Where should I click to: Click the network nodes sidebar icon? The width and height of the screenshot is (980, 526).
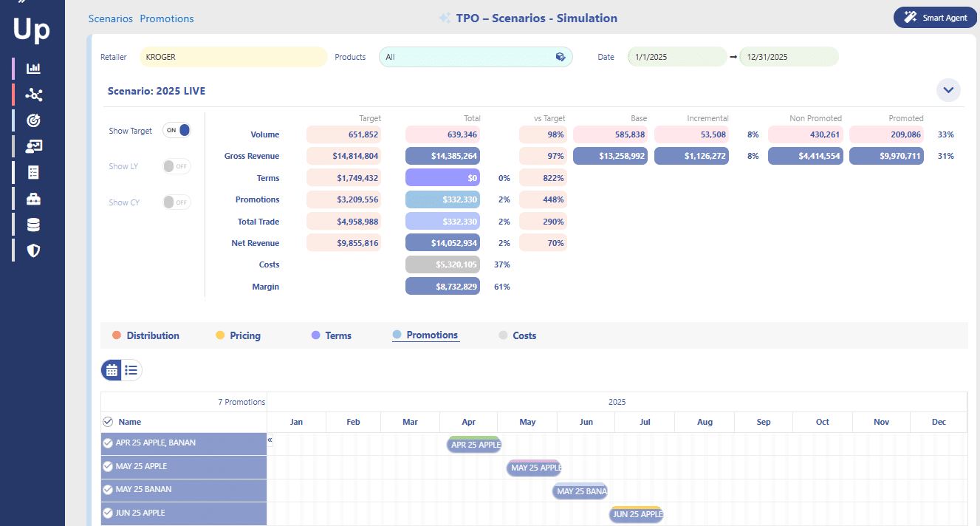[33, 95]
